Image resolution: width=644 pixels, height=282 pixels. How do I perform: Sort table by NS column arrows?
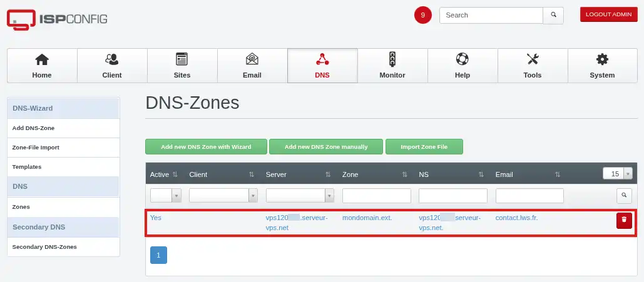[x=481, y=174]
